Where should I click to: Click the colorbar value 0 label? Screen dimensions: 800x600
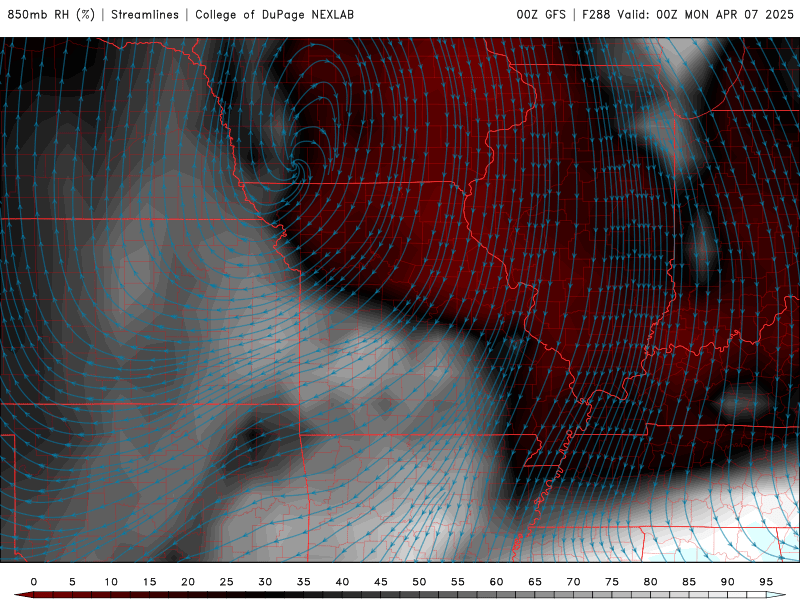pyautogui.click(x=34, y=582)
